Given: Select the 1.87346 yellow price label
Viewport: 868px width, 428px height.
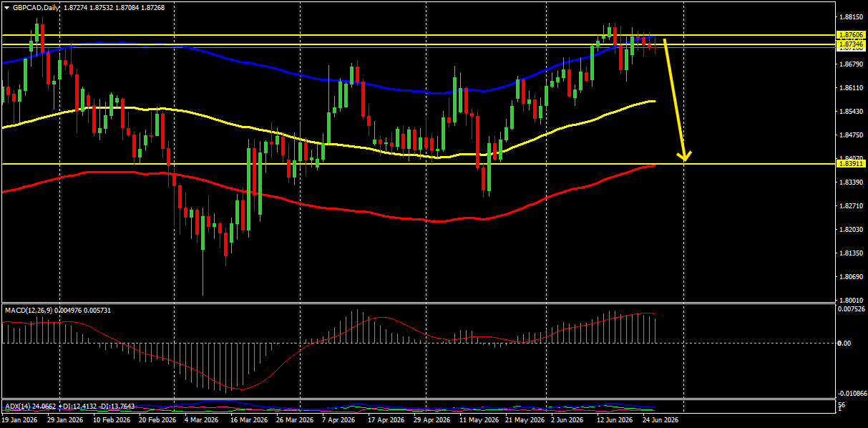Looking at the screenshot, I should pos(852,44).
